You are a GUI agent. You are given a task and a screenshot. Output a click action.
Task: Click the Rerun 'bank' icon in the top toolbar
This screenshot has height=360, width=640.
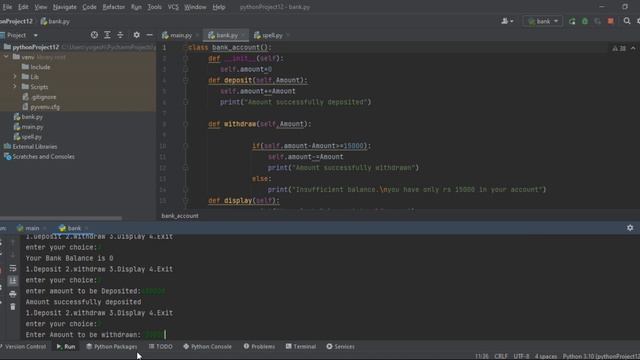pos(572,21)
